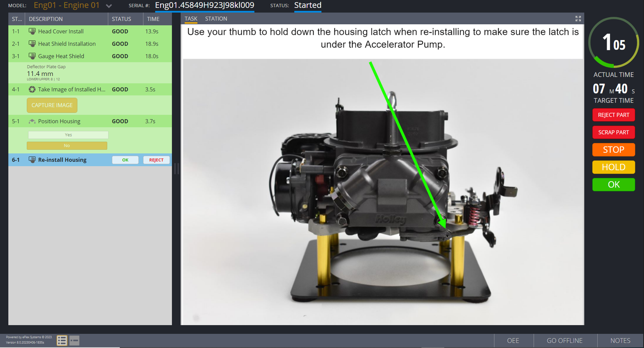Mark Re-install Housing step as OK
Screen dimensions: 644x348
125,160
